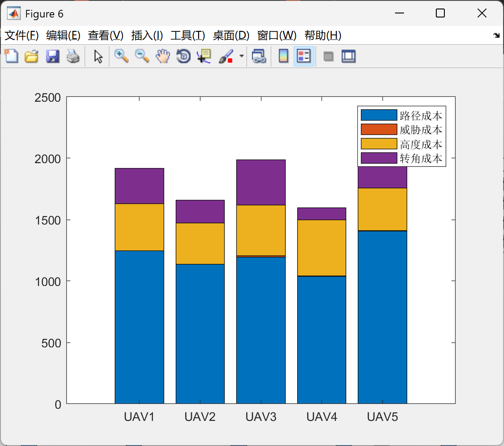Click the blue 路径成本 legend swatch
The height and width of the screenshot is (446, 504).
(x=379, y=115)
